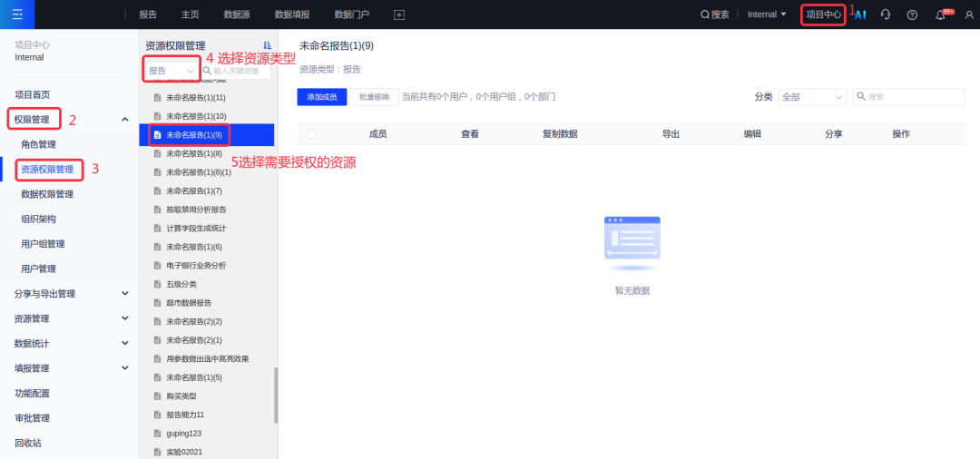This screenshot has width=980, height=459.
Task: Click the user profile icon
Action: [x=969, y=15]
